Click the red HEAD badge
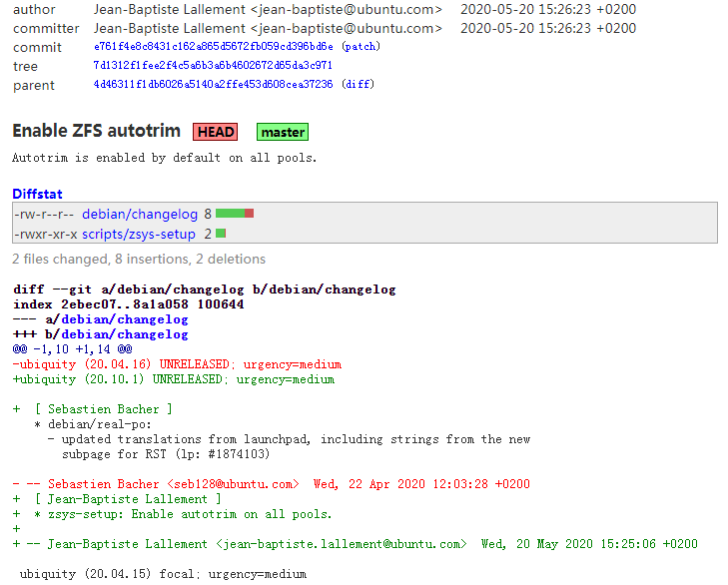The height and width of the screenshot is (585, 728). [216, 132]
